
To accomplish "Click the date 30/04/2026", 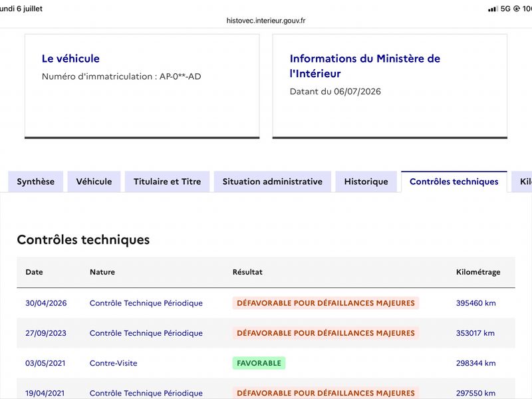I will [46, 303].
